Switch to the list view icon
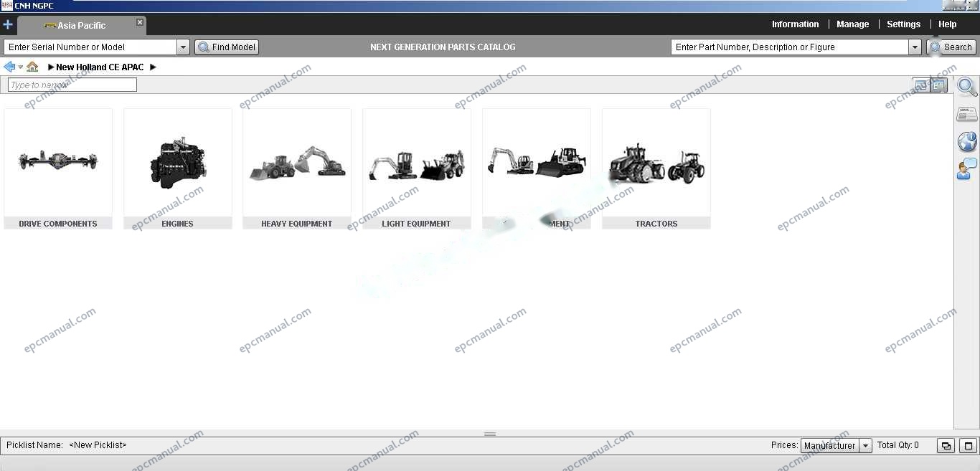This screenshot has height=471, width=980. [x=921, y=85]
